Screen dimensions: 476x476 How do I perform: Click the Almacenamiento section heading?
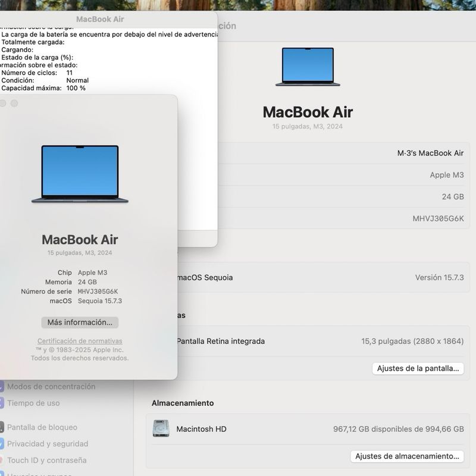[183, 403]
